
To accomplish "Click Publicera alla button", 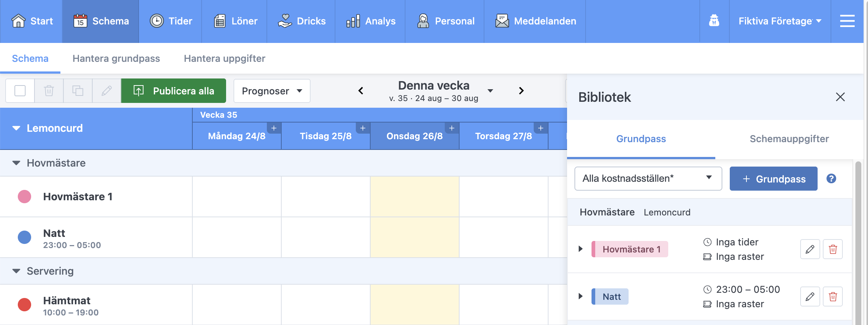I will pos(173,91).
